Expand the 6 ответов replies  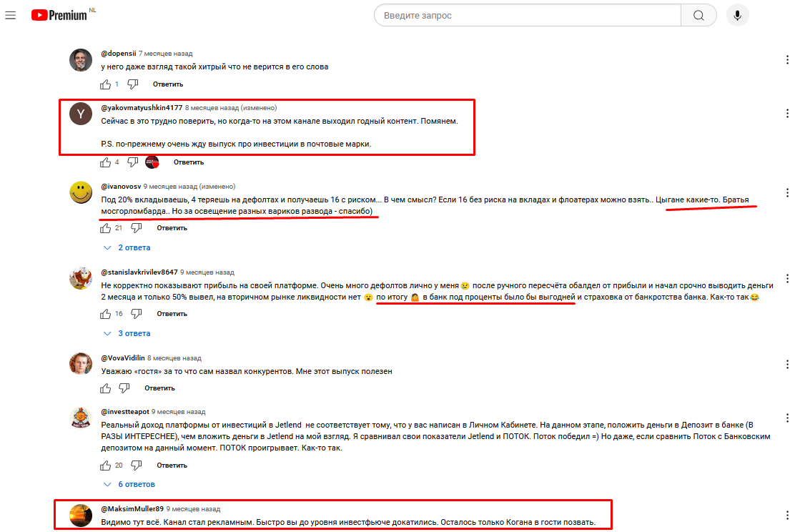(x=129, y=484)
